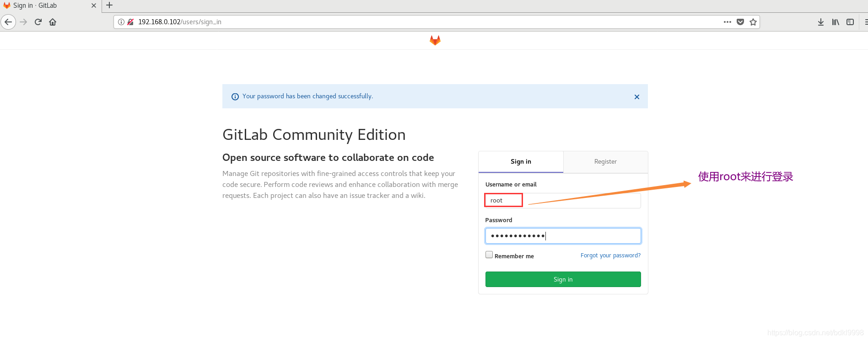Click the insecure connection lock icon
Image resolution: width=868 pixels, height=341 pixels.
(130, 22)
